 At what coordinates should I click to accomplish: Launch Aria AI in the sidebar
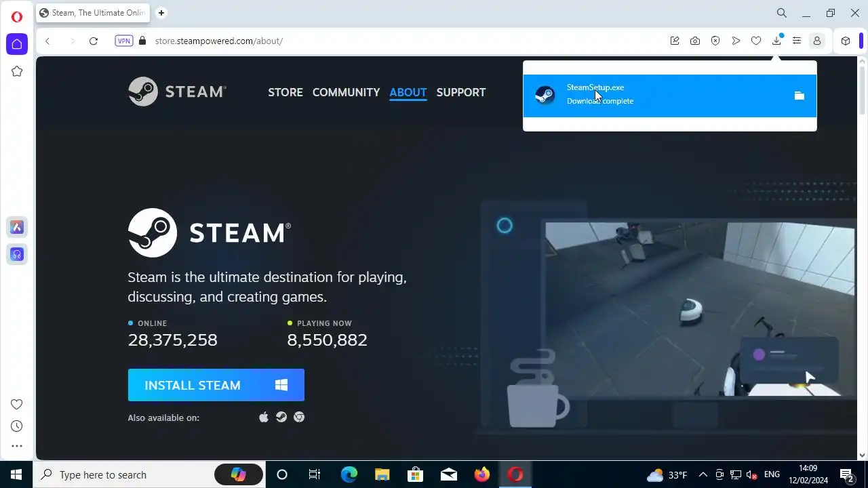click(x=17, y=227)
